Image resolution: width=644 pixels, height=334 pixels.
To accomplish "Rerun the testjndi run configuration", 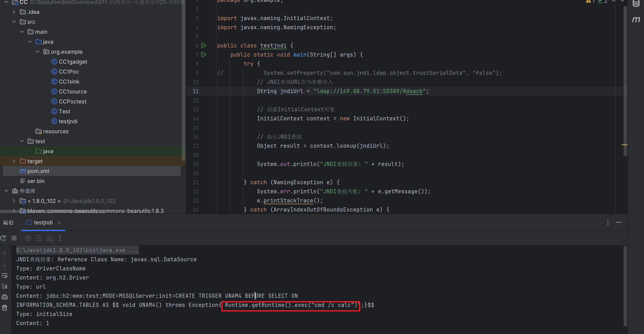I will (x=4, y=238).
